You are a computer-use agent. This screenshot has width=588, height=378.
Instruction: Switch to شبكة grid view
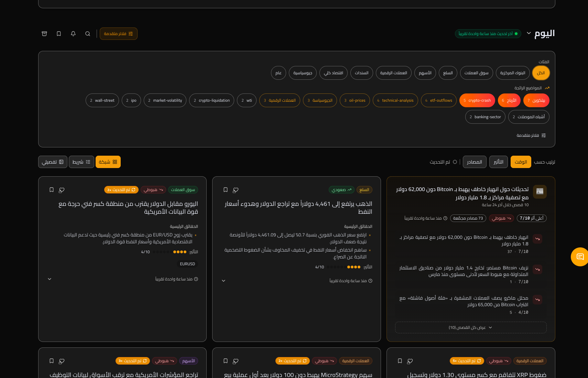108,162
